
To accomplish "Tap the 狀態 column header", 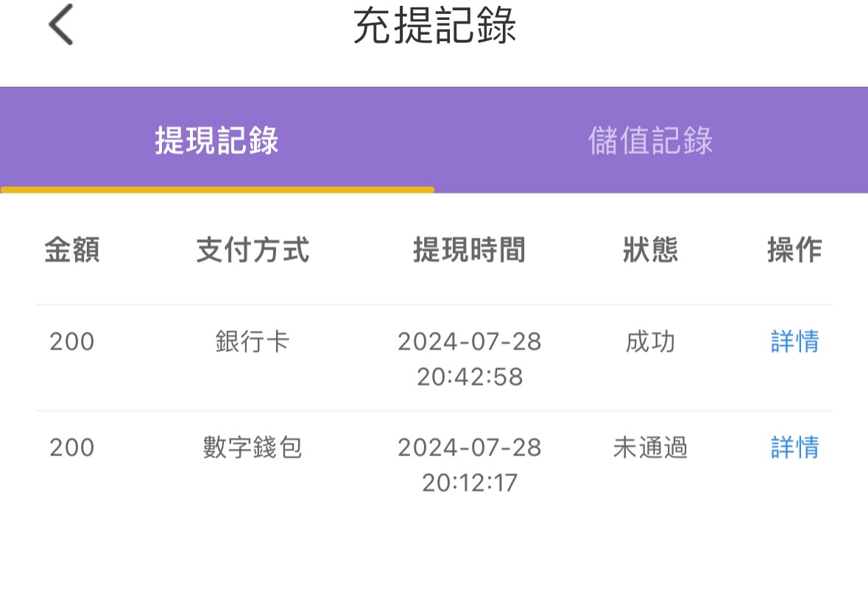I will [x=650, y=251].
